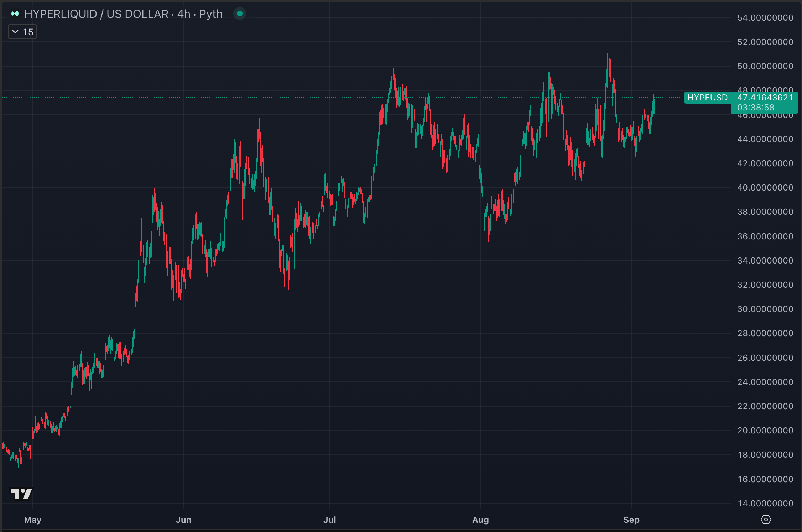Screen dimensions: 802x532
Task: Click the 03:38:58 bar countdown timer
Action: click(x=756, y=108)
